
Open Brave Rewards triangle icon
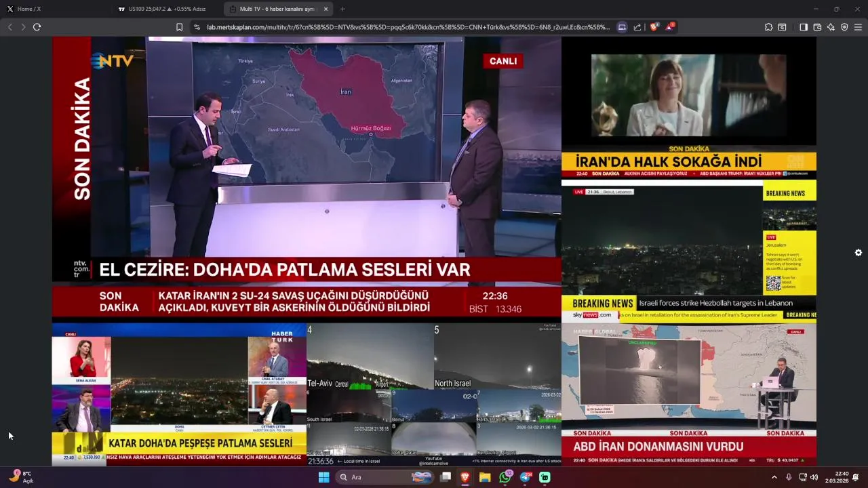[x=670, y=26]
